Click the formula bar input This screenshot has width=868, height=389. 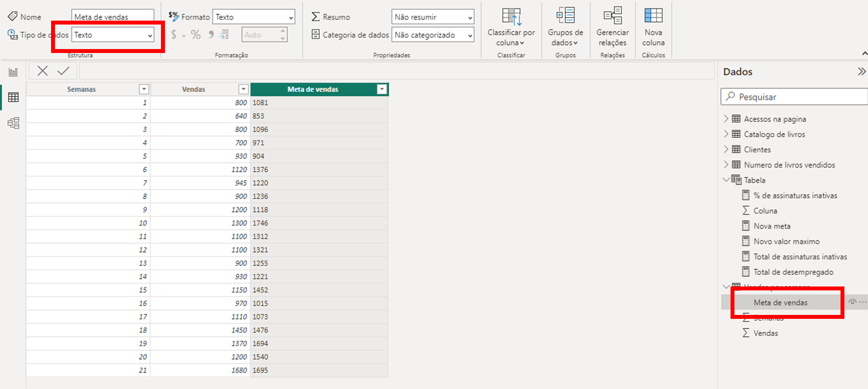[x=397, y=71]
